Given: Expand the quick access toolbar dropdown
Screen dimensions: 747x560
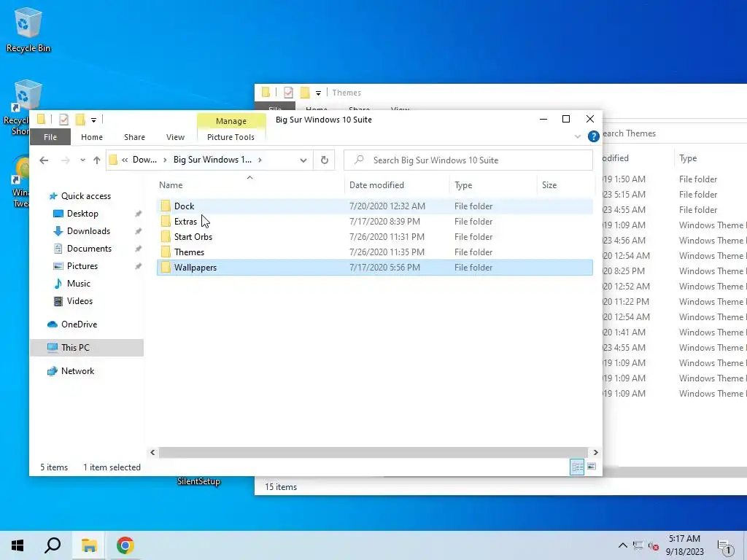Looking at the screenshot, I should 94,120.
